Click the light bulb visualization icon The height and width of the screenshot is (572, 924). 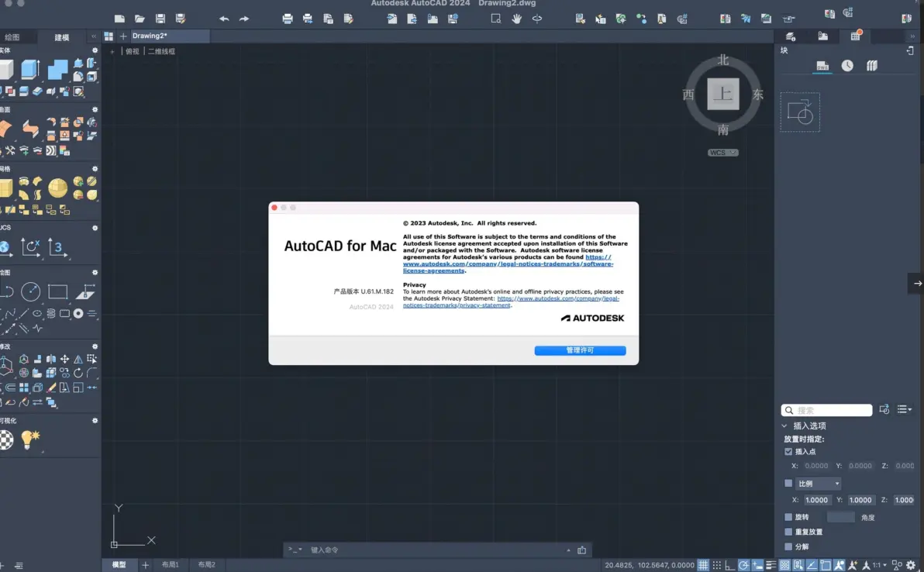[29, 439]
